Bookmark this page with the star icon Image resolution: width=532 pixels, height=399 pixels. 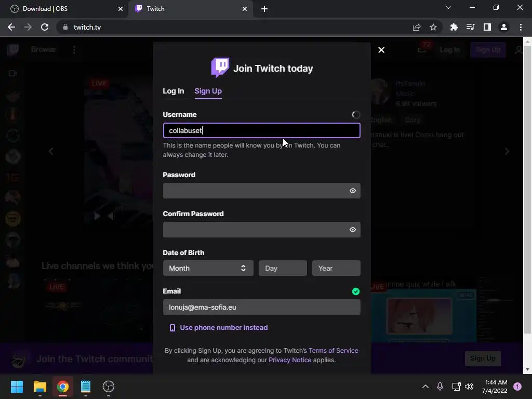[x=433, y=27]
